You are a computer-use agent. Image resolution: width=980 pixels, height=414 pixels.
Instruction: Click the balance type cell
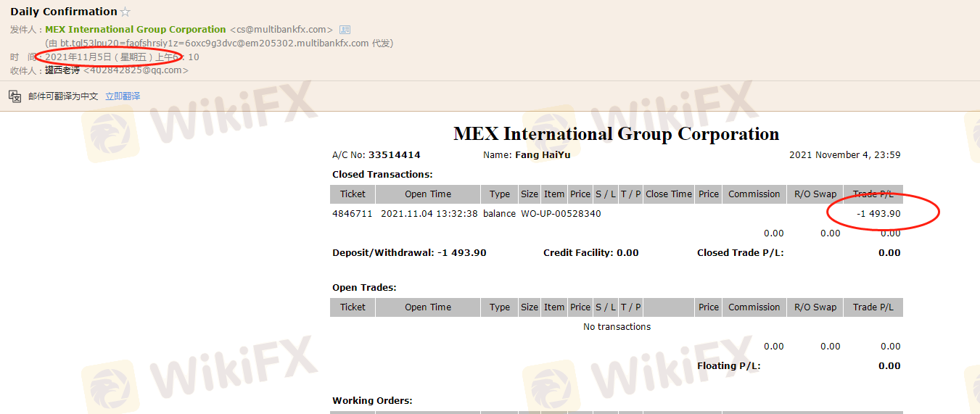(x=500, y=214)
